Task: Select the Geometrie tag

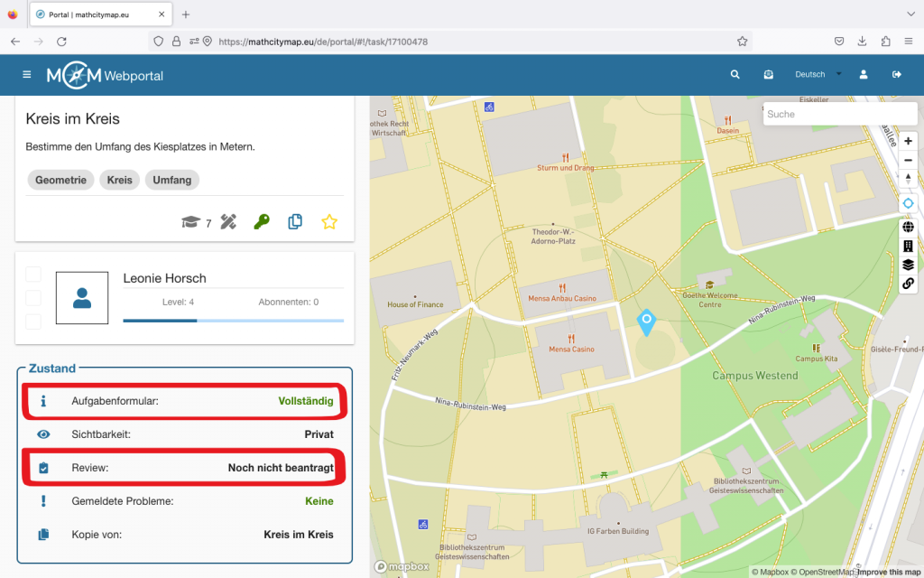Action: pyautogui.click(x=60, y=180)
